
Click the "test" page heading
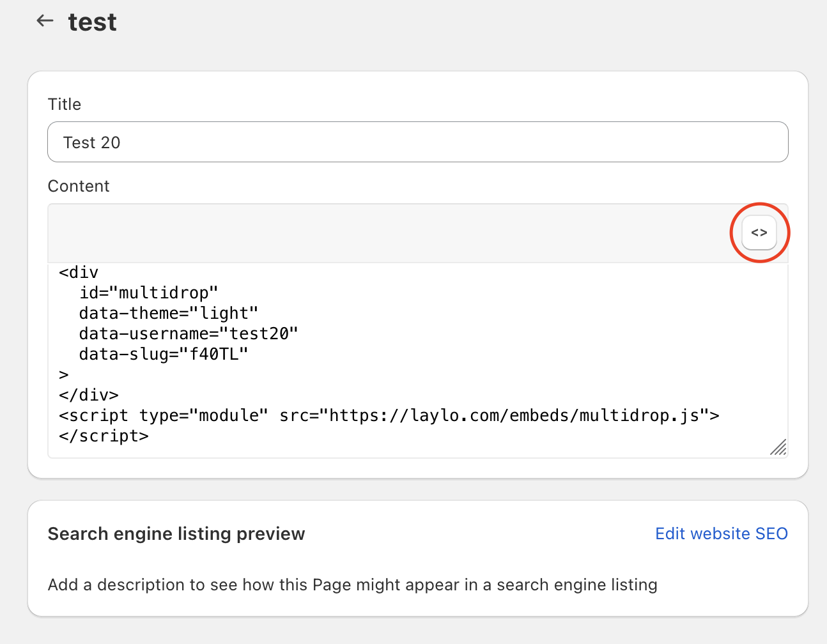[93, 22]
